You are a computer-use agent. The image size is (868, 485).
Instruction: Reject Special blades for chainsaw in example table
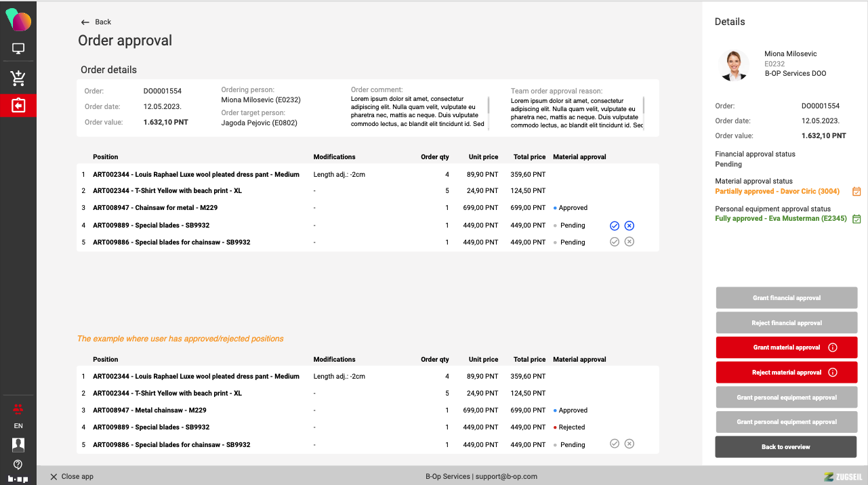[x=629, y=444]
